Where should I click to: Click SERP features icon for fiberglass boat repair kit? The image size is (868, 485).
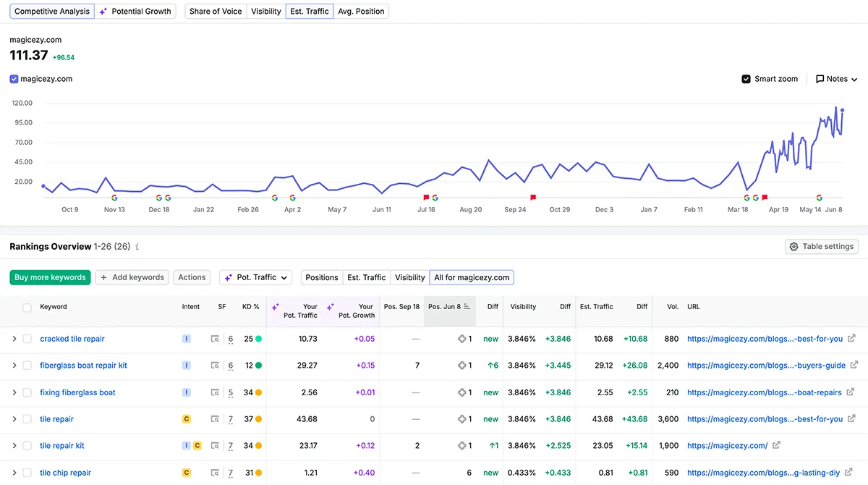tap(215, 366)
